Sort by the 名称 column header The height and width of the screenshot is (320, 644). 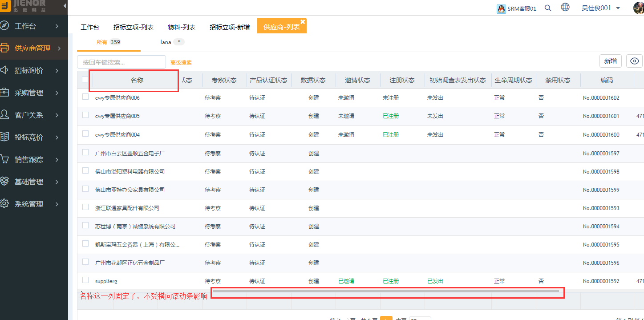(137, 80)
